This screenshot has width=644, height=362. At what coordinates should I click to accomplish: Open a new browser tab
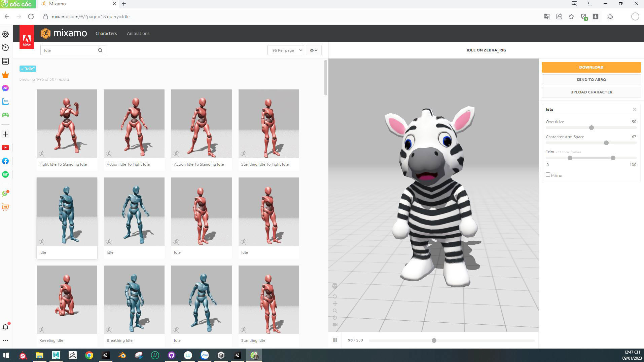coord(124,4)
